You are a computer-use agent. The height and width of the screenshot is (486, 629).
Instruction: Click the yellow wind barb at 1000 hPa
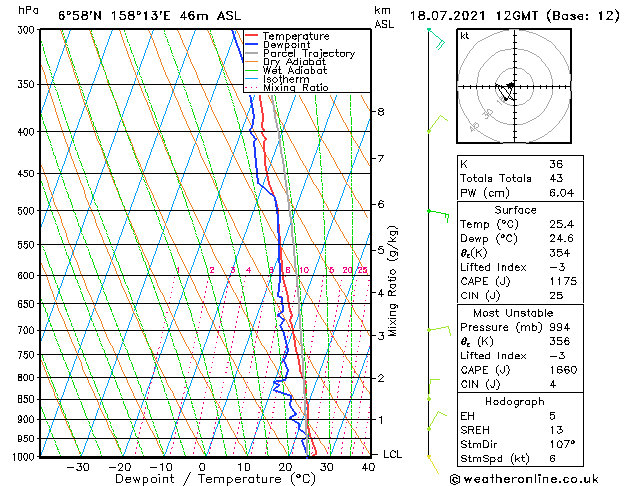(x=433, y=465)
